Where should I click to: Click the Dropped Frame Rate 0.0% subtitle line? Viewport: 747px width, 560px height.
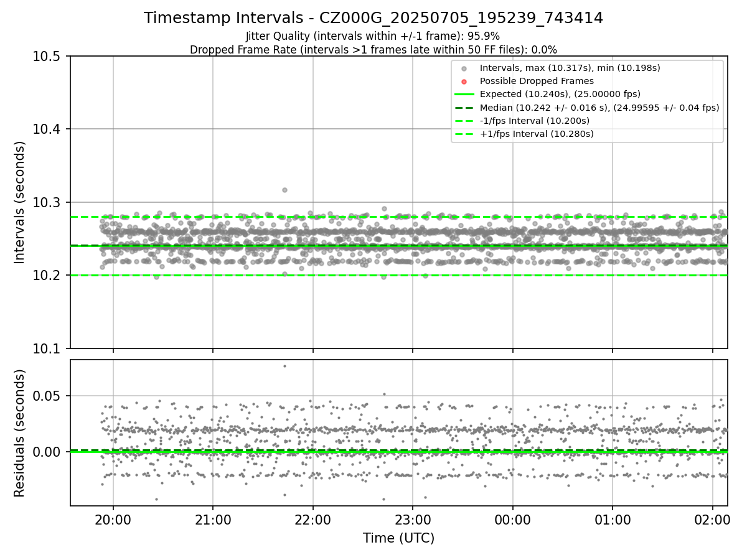(x=374, y=50)
